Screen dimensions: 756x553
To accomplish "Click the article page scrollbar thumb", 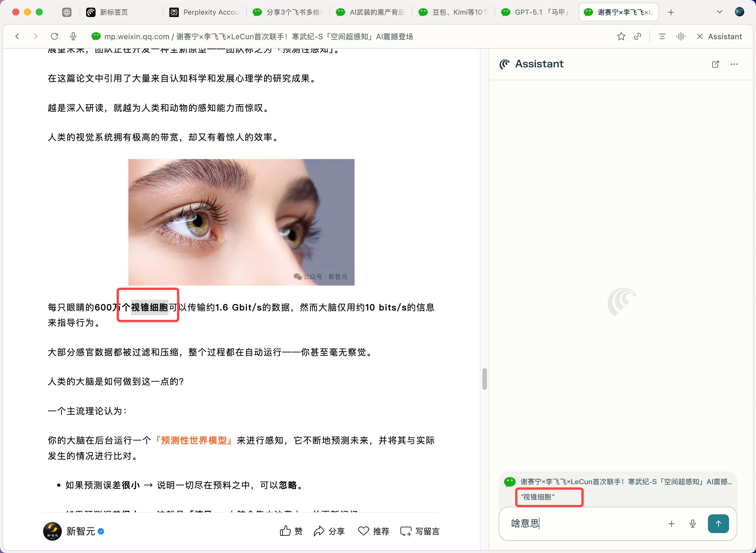I will pos(484,379).
